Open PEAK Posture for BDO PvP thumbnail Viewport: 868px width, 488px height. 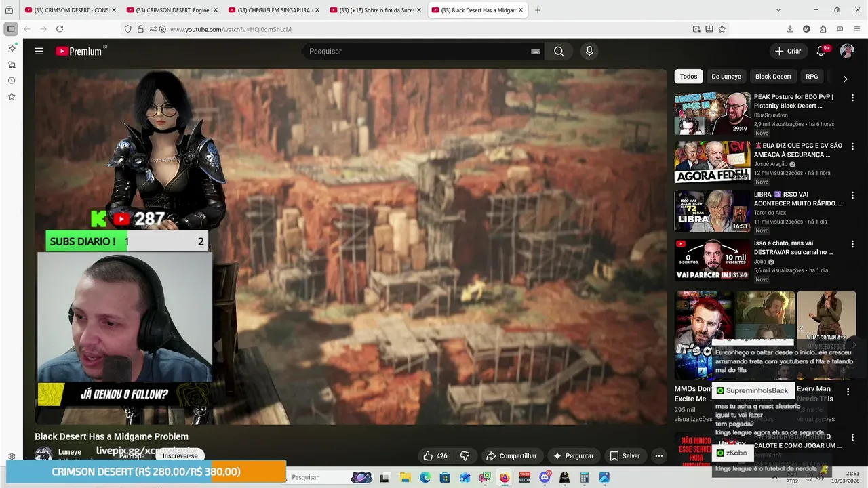(712, 114)
